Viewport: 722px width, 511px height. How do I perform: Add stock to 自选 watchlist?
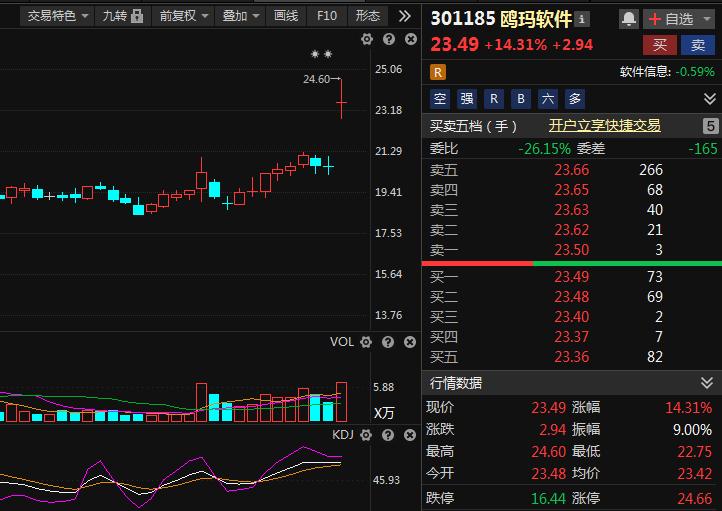[x=670, y=19]
